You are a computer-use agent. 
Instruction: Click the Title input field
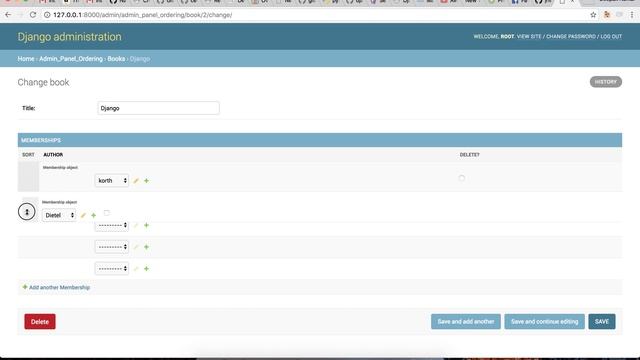[x=158, y=108]
